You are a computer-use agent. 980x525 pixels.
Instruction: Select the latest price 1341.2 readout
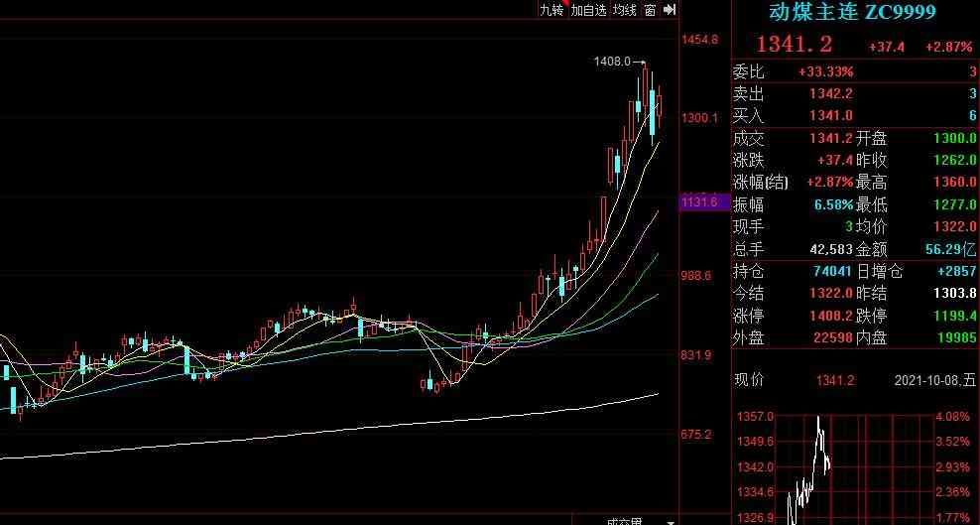(794, 45)
